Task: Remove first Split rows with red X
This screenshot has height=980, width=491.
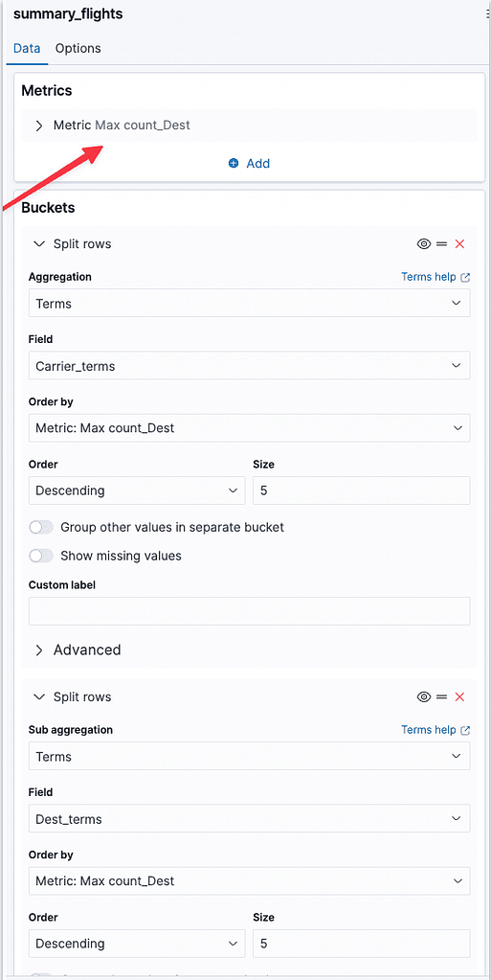Action: 459,243
